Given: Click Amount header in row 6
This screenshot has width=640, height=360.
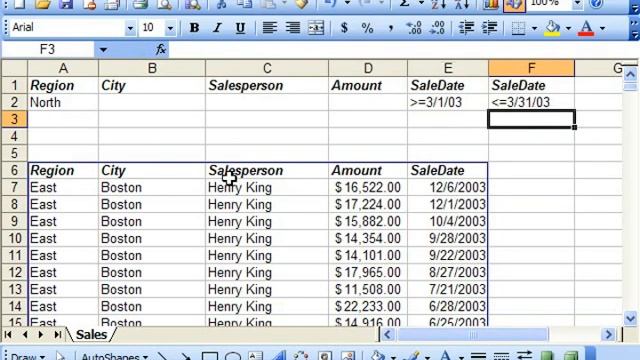Looking at the screenshot, I should click(x=368, y=170).
